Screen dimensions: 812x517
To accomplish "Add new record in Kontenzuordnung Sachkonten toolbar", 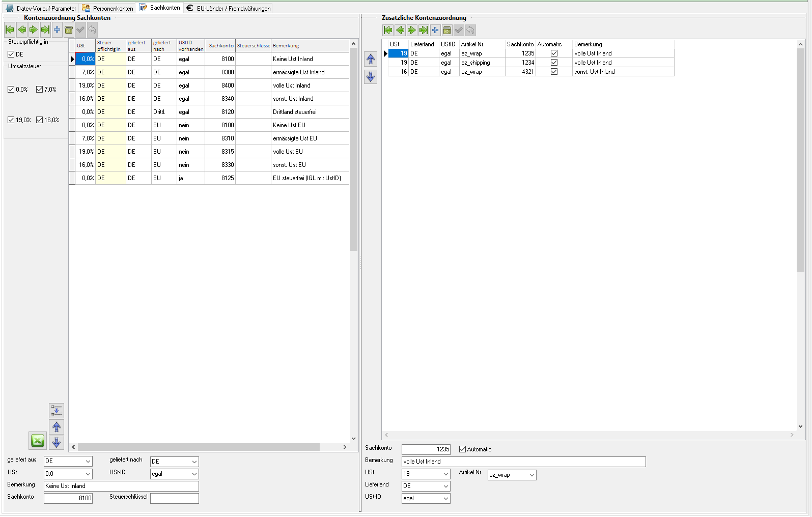I will [57, 30].
